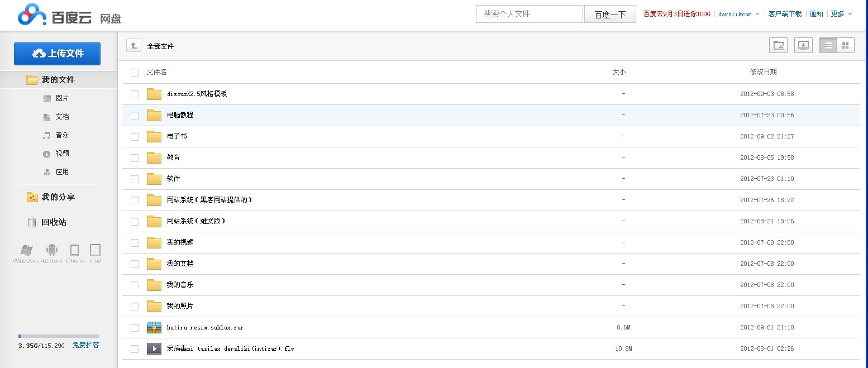Click the date 2012-09-03 08:58
Viewport: 868px width, 368px height.
767,94
